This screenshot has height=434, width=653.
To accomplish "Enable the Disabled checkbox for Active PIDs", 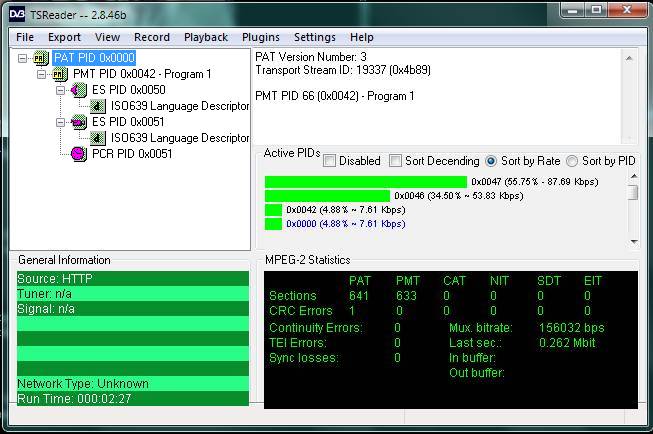I will pyautogui.click(x=329, y=161).
